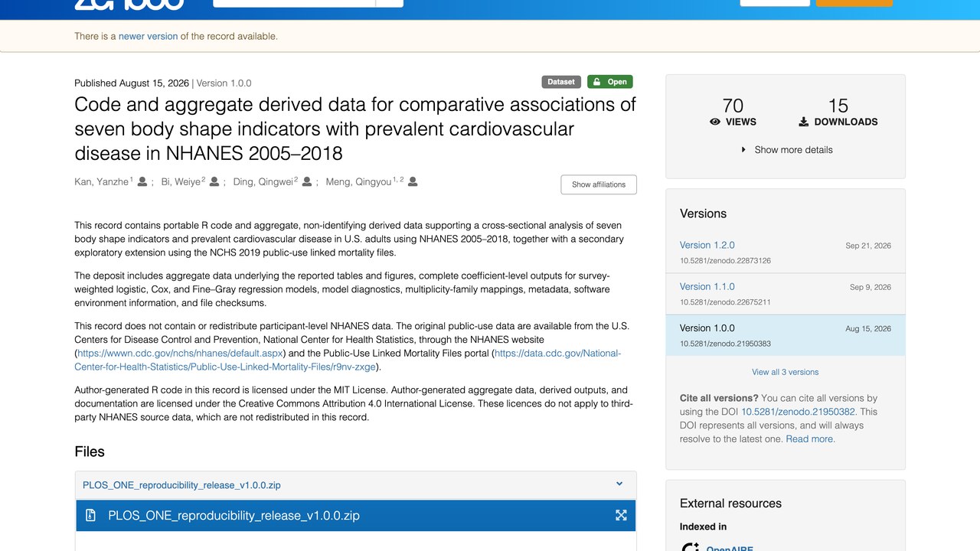Viewport: 980px width, 551px height.
Task: Click the 15 downloads count
Action: (838, 106)
